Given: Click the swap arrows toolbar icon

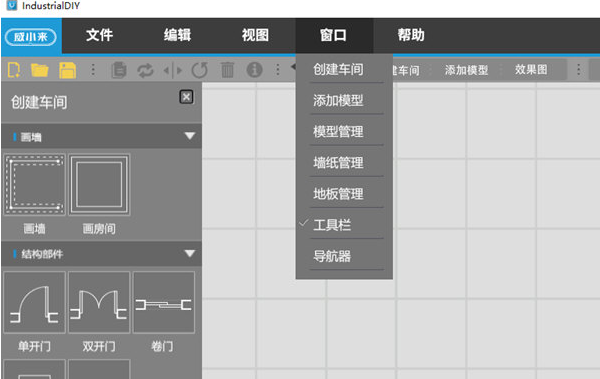Looking at the screenshot, I should [x=145, y=70].
